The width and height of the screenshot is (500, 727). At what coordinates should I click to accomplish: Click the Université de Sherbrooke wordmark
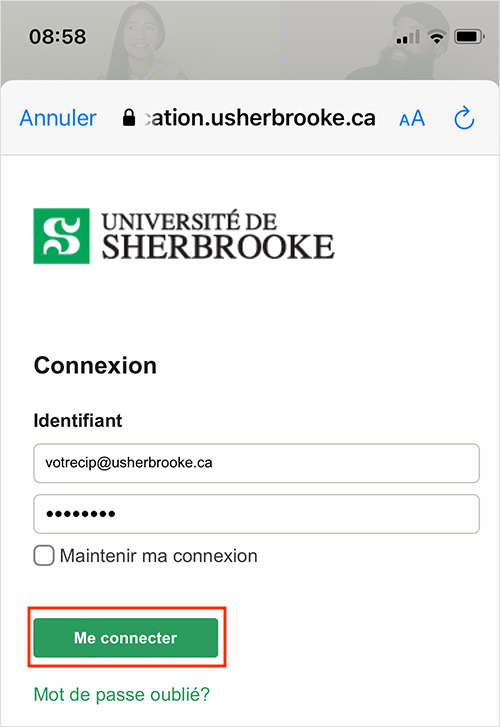pos(218,236)
